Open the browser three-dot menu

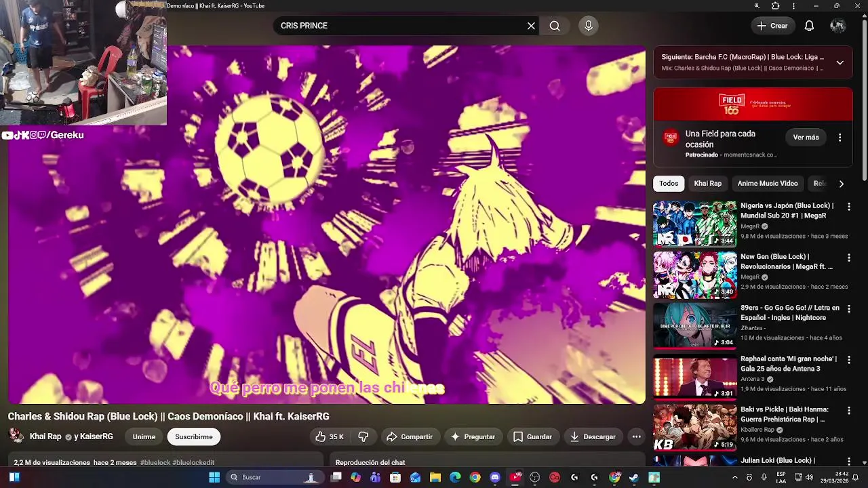pos(793,6)
